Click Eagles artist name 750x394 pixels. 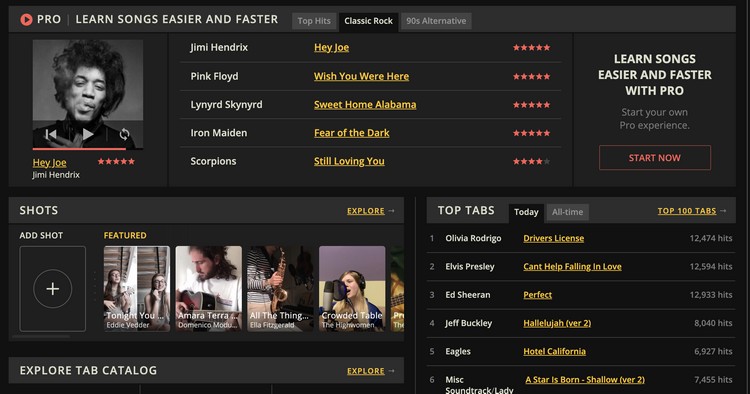coord(458,351)
